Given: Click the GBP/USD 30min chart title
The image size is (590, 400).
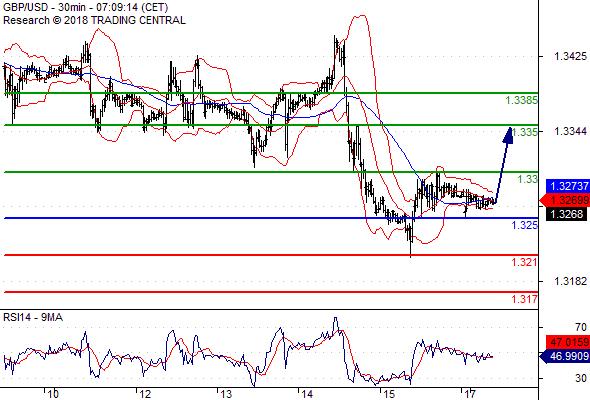Looking at the screenshot, I should (x=85, y=7).
